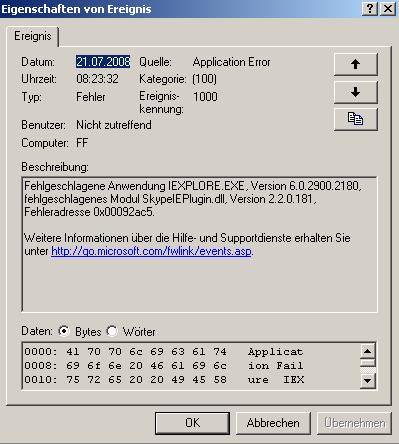399x444 pixels.
Task: Click the source value Application Error
Action: [231, 62]
